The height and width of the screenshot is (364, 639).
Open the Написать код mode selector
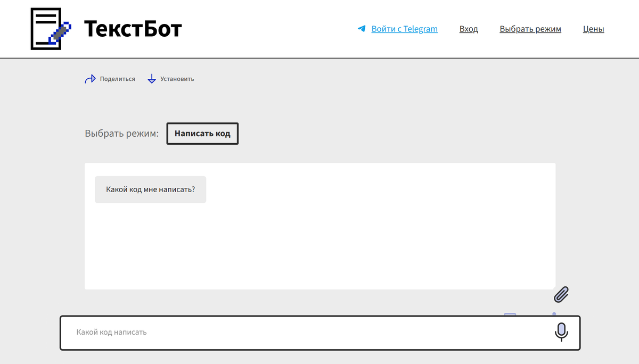(x=202, y=134)
